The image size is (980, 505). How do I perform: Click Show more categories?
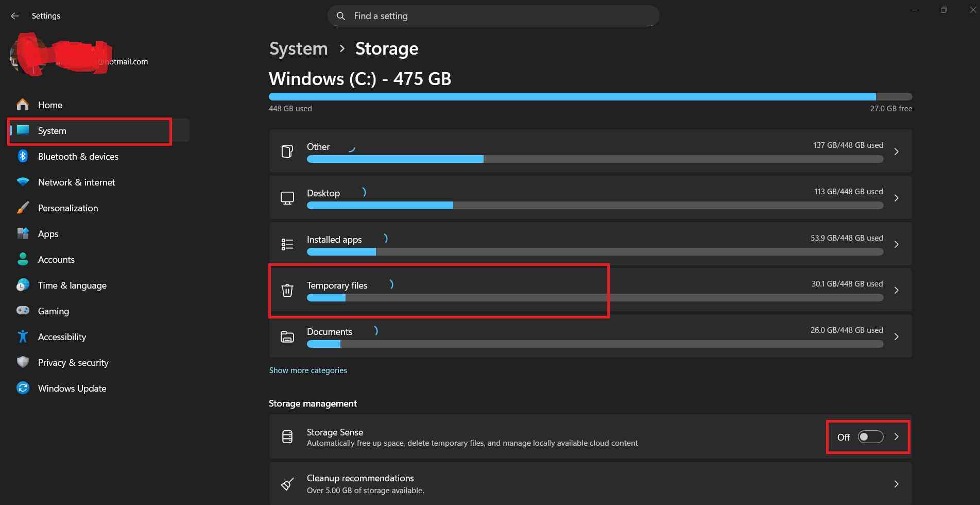307,370
